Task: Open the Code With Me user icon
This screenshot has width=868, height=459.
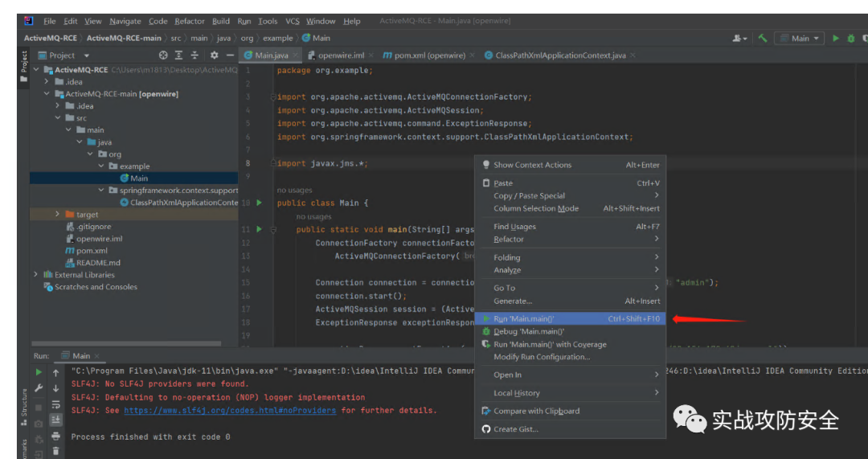Action: [739, 39]
